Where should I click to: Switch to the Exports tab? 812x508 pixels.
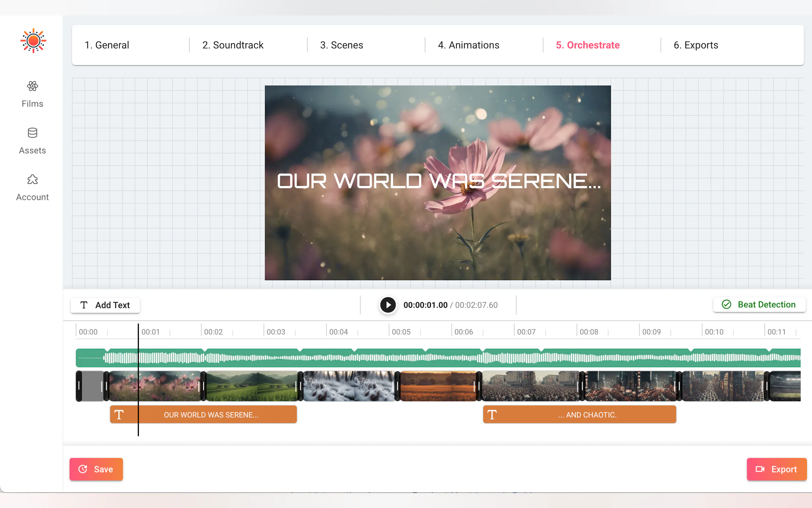point(696,45)
